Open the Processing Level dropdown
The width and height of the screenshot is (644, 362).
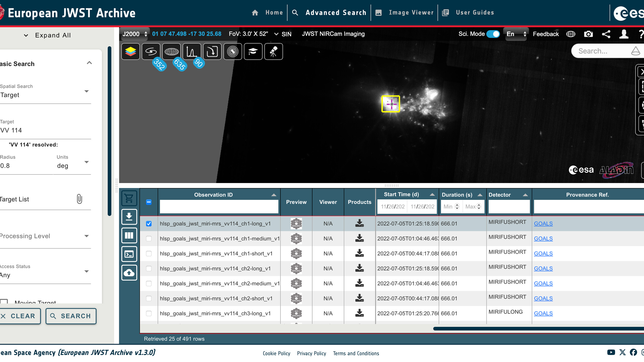86,236
